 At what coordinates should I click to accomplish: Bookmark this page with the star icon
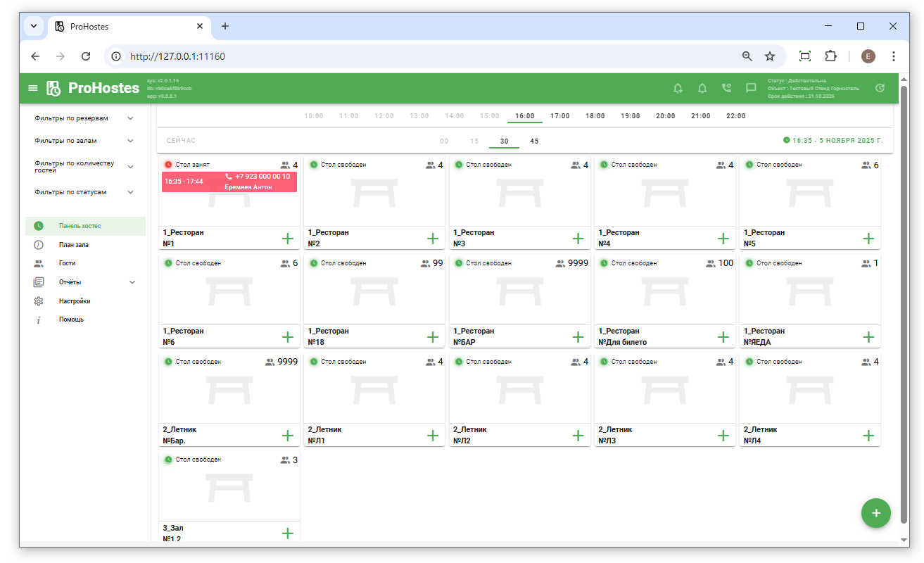point(770,56)
